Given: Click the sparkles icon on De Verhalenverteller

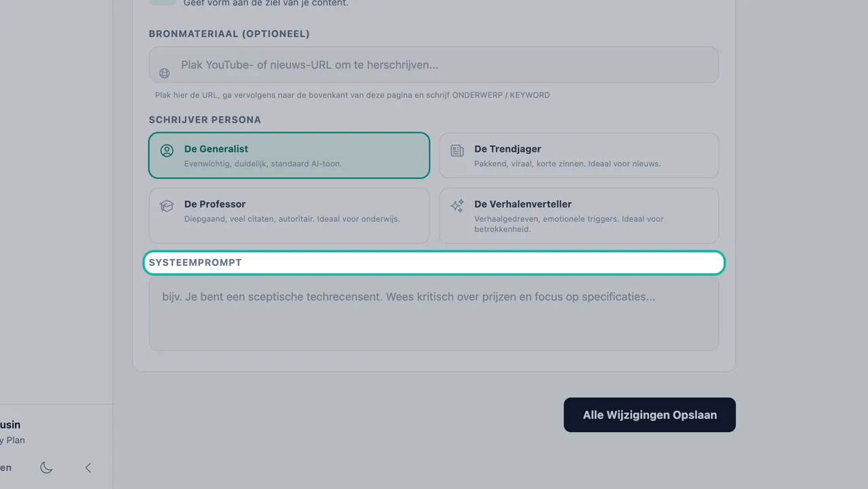Looking at the screenshot, I should 457,206.
